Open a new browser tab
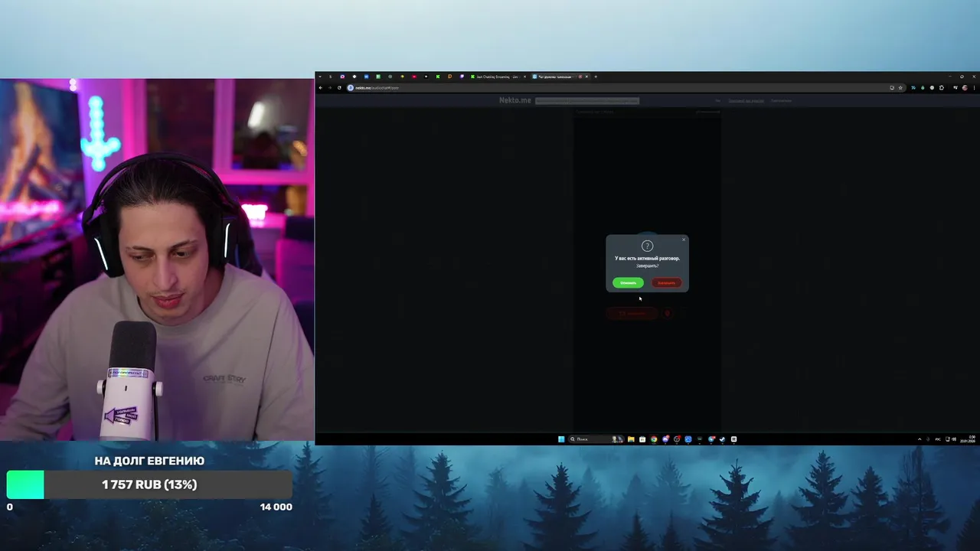The height and width of the screenshot is (551, 980). 596,77
